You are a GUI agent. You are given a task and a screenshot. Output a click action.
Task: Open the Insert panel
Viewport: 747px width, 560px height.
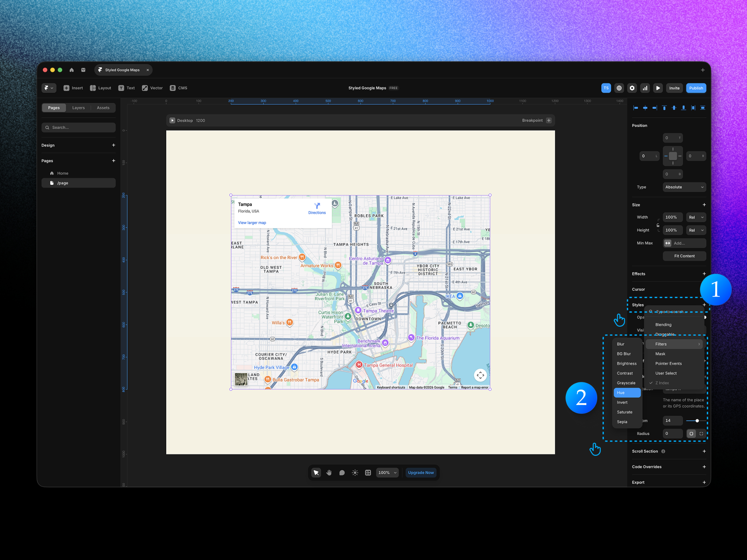pyautogui.click(x=73, y=88)
